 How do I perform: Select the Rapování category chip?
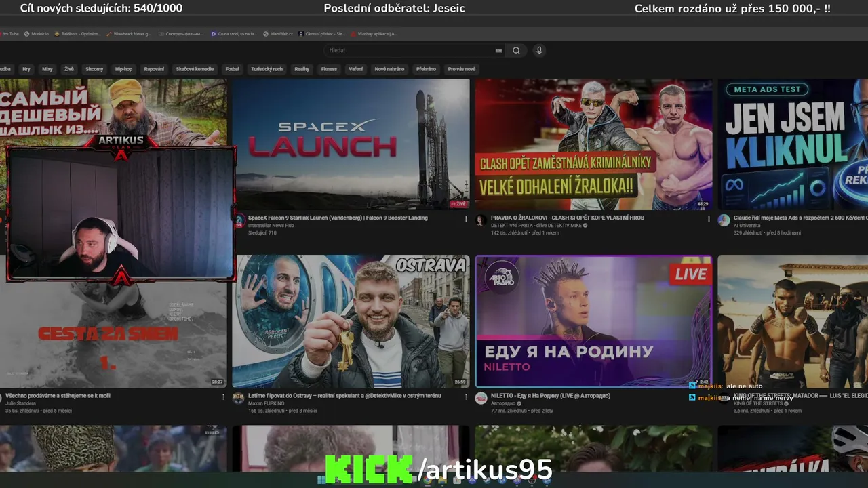coord(154,69)
